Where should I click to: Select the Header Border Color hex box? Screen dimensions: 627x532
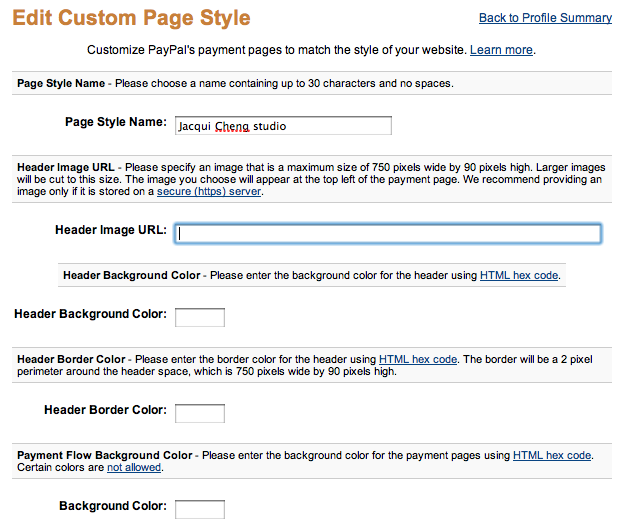200,413
